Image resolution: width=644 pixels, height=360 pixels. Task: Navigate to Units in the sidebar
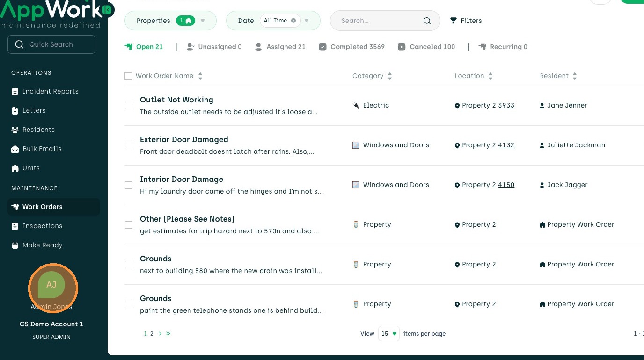(x=26, y=168)
